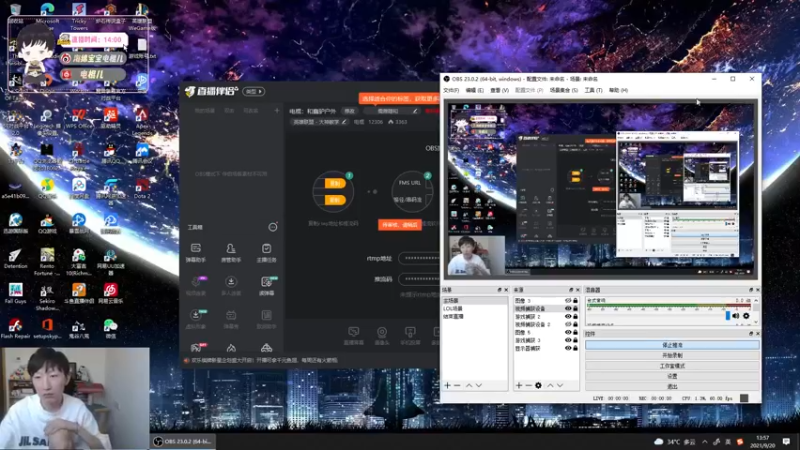Image resolution: width=800 pixels, height=450 pixels.
Task: Click the 设置 settings button in OBS
Action: 672,376
